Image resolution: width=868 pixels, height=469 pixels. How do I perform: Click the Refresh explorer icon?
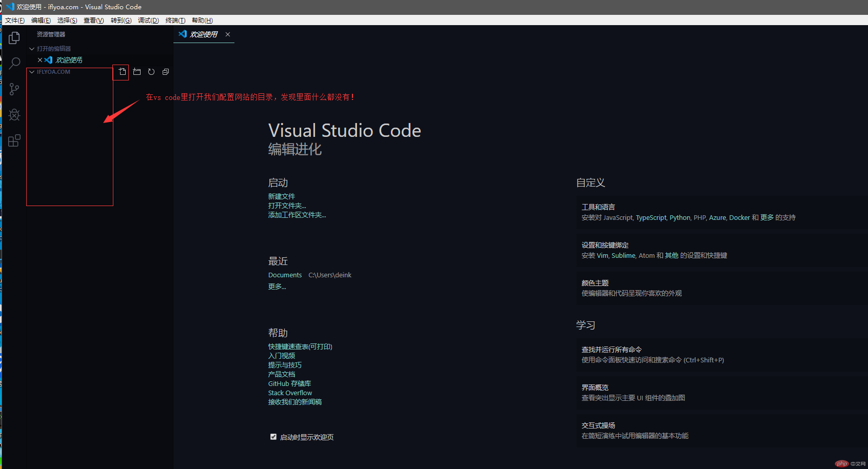[151, 72]
